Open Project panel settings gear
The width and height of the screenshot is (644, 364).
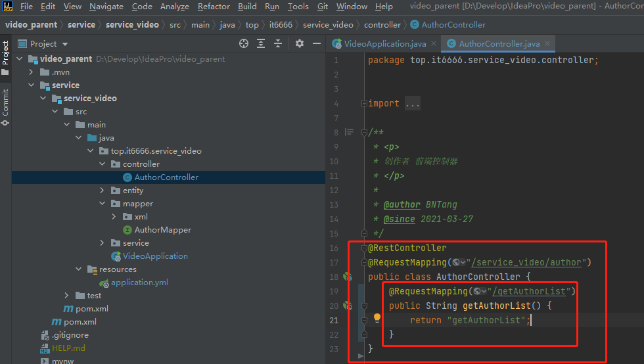coord(300,43)
